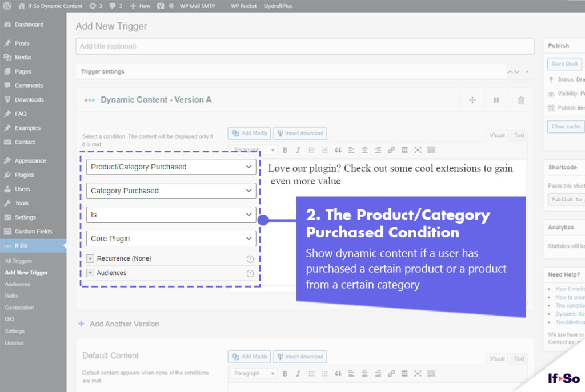The height and width of the screenshot is (392, 585).
Task: Open the Is operator dropdown
Action: click(171, 215)
